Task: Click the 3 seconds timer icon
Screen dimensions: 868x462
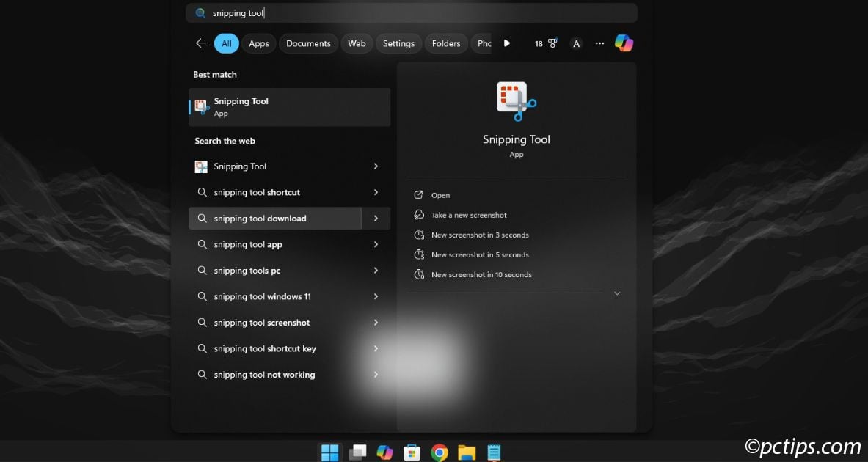Action: pos(419,235)
